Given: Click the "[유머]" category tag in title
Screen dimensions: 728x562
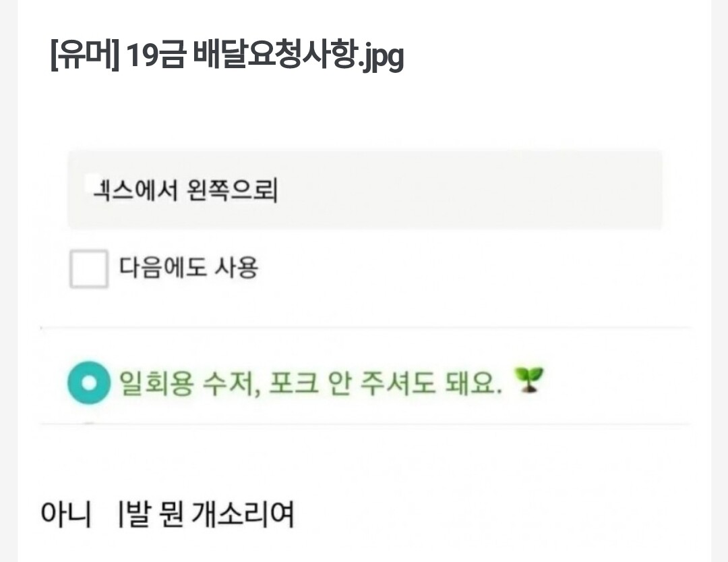Looking at the screenshot, I should [84, 57].
